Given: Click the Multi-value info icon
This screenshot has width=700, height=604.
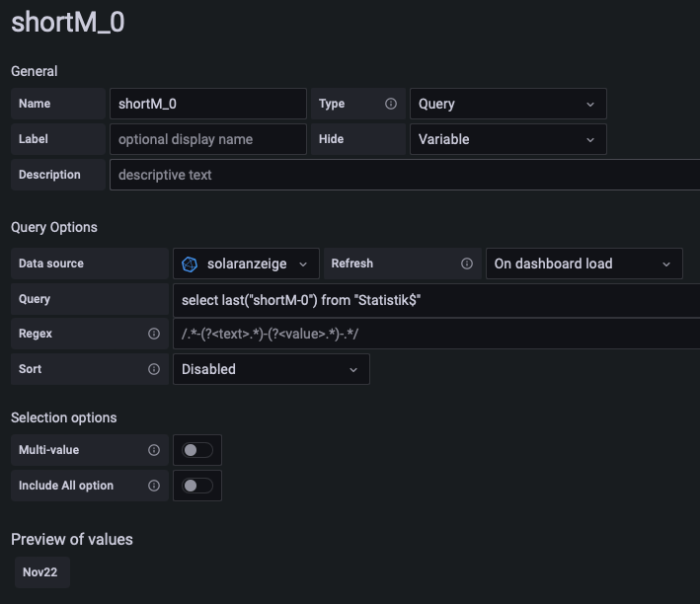Looking at the screenshot, I should tap(154, 450).
